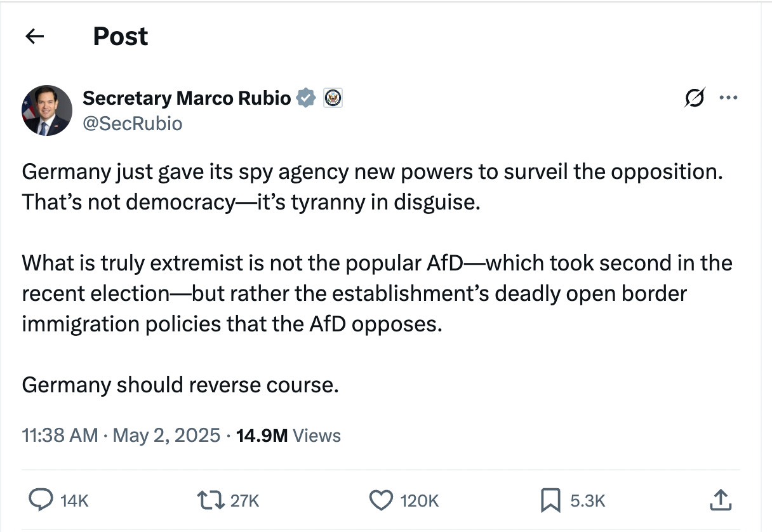Click the 27K reposts count

(244, 502)
